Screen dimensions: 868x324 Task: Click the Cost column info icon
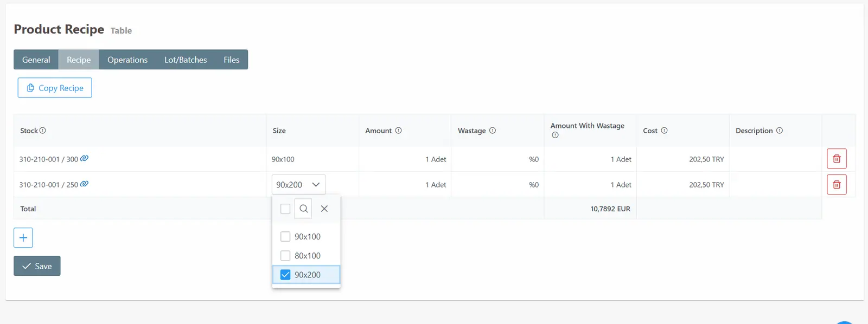click(x=664, y=131)
